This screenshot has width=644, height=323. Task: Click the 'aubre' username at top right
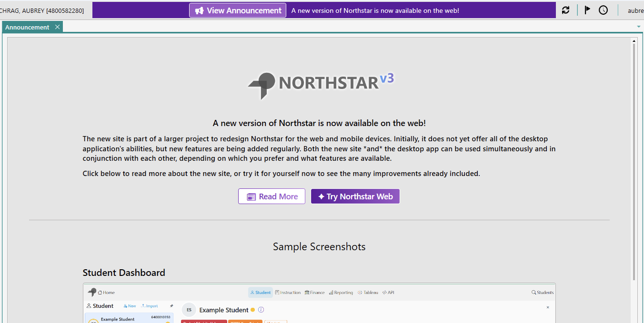tap(635, 10)
